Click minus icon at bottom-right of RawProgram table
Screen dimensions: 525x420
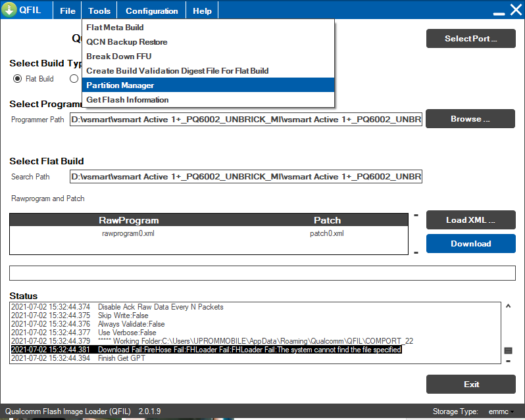(x=416, y=252)
